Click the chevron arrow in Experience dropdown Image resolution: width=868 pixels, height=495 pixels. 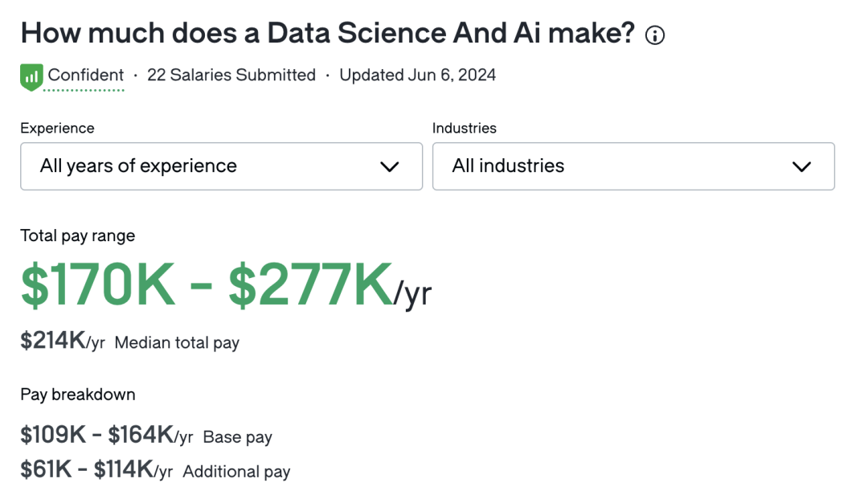[x=390, y=166]
